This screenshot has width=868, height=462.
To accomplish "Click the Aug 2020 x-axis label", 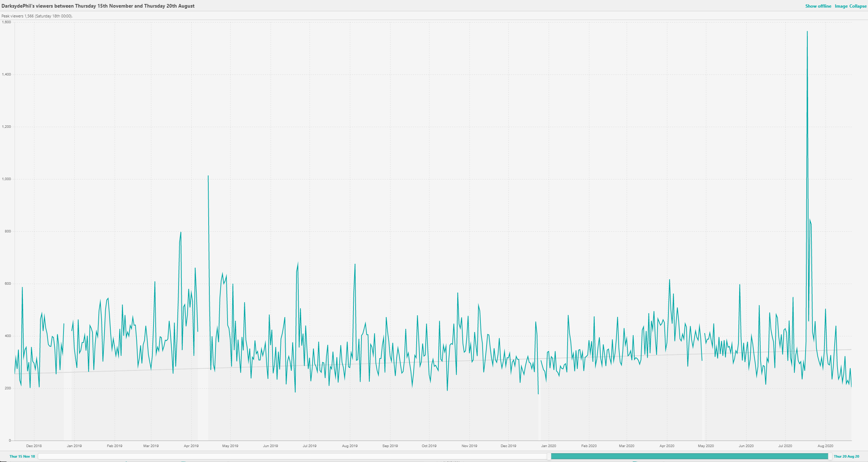I will click(826, 446).
